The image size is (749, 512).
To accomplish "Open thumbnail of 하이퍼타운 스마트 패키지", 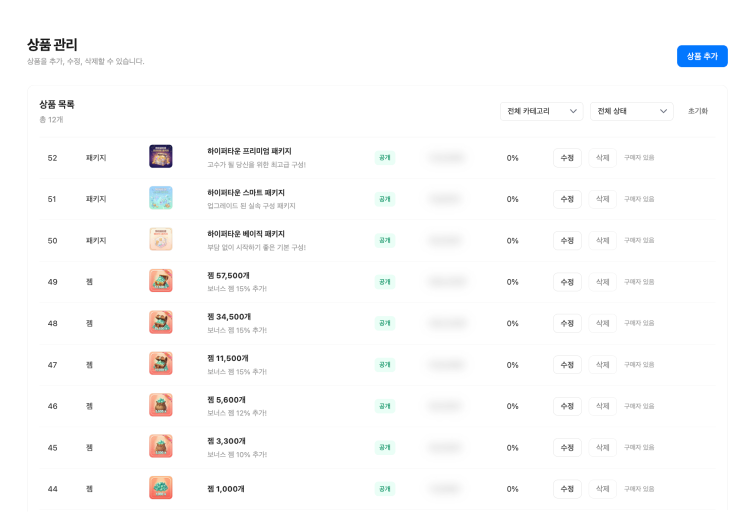I will (x=160, y=198).
